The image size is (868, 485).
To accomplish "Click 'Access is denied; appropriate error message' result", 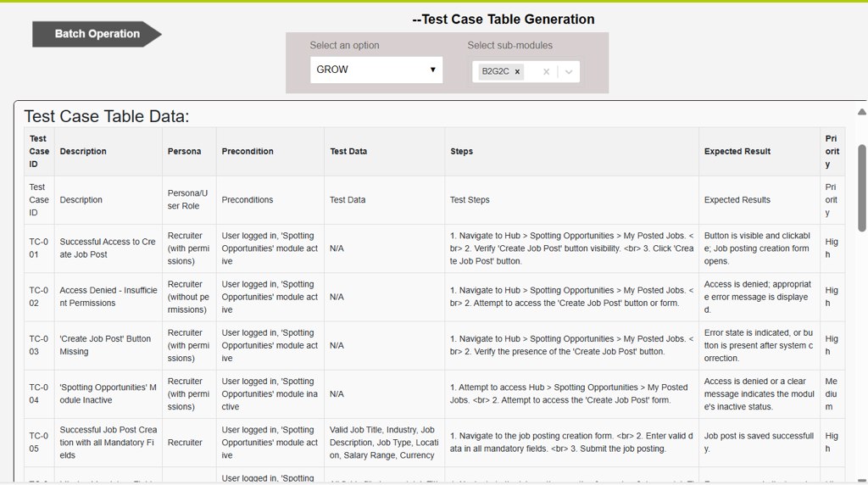I will point(758,297).
